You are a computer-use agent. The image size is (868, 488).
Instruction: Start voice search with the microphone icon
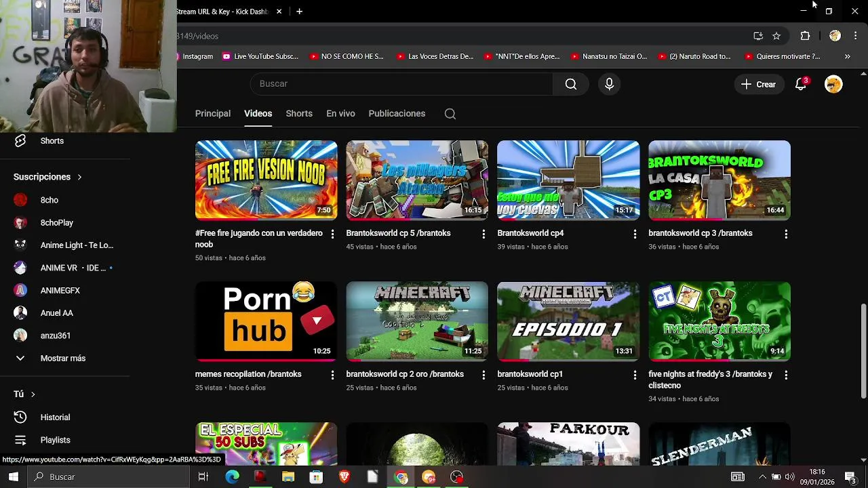(x=609, y=84)
